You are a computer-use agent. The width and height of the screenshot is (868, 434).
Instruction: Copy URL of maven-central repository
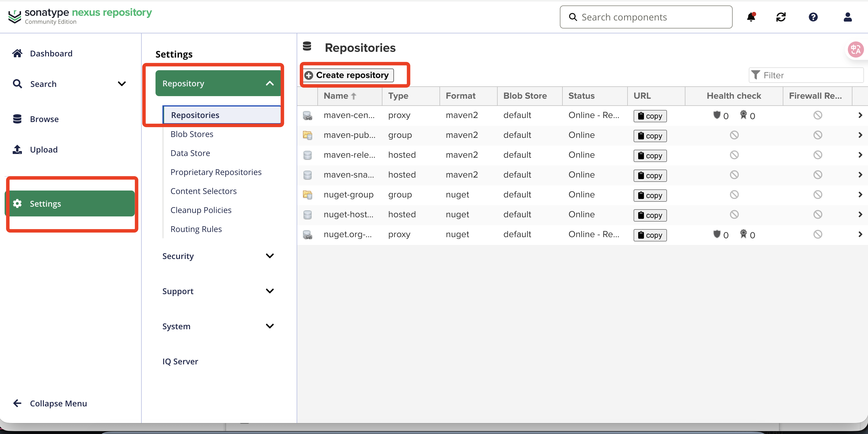[650, 116]
